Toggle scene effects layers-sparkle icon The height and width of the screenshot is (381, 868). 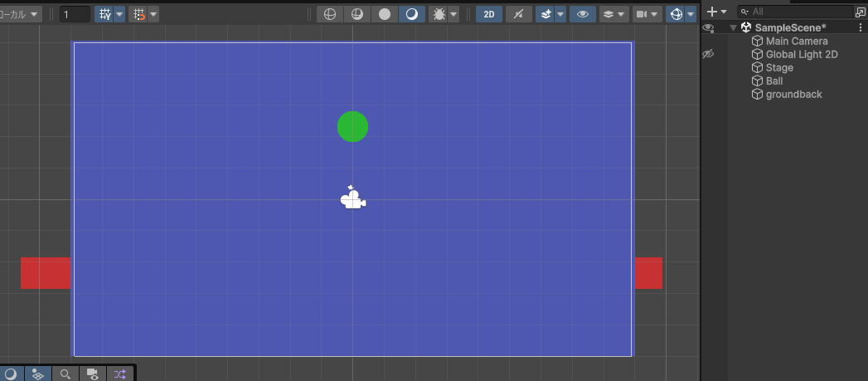click(546, 14)
